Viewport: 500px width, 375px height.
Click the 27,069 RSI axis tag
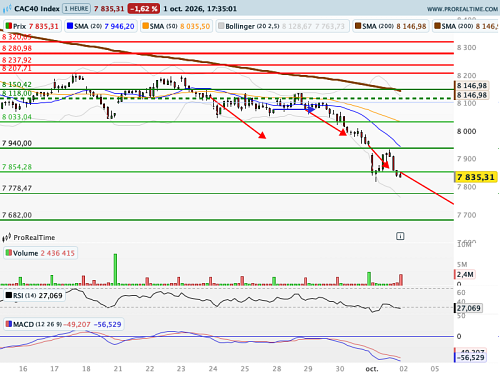pyautogui.click(x=468, y=308)
